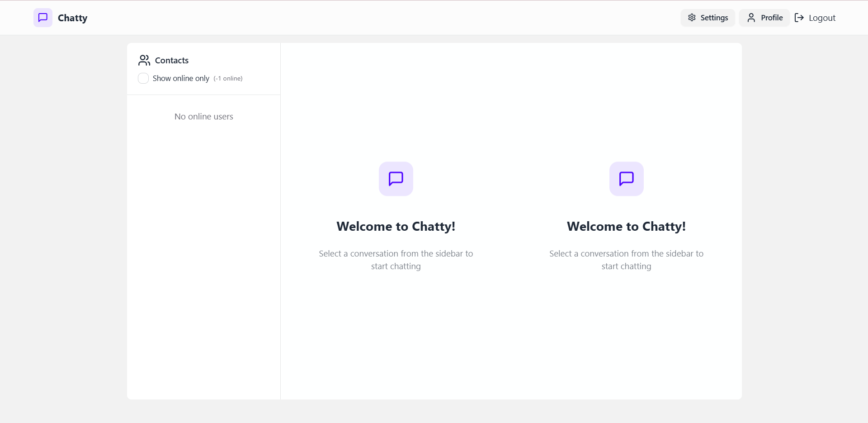Click the Logout arrow icon
868x423 pixels.
799,18
